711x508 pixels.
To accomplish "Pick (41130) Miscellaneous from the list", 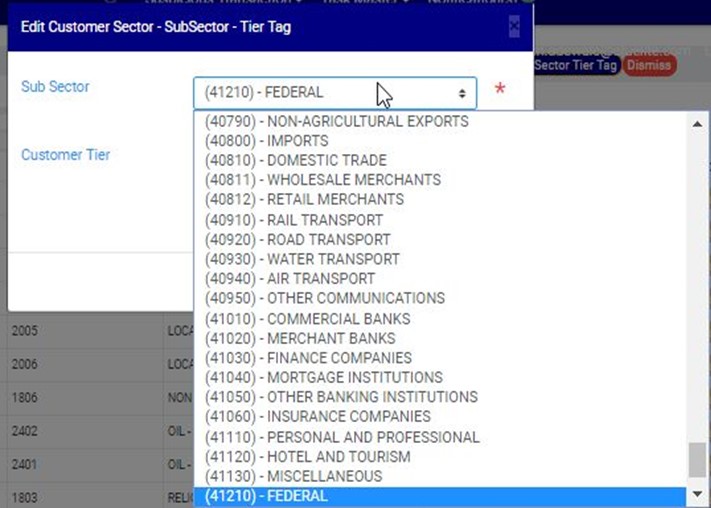I will 293,476.
